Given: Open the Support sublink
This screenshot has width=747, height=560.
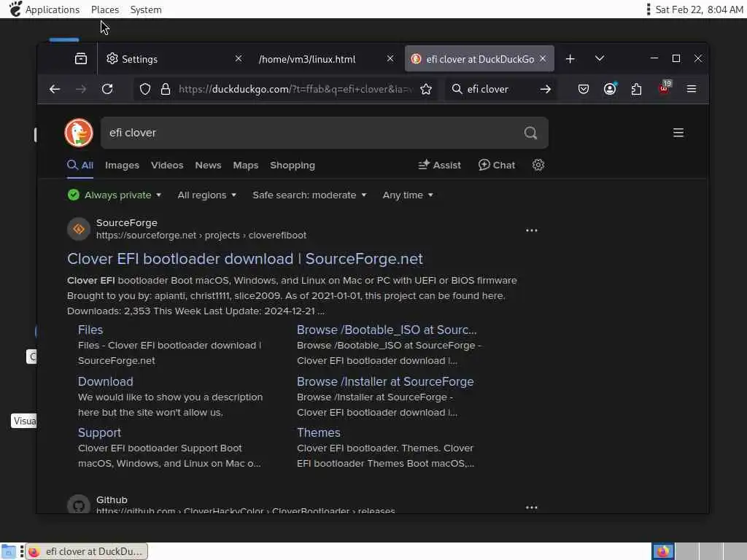Looking at the screenshot, I should click(99, 432).
